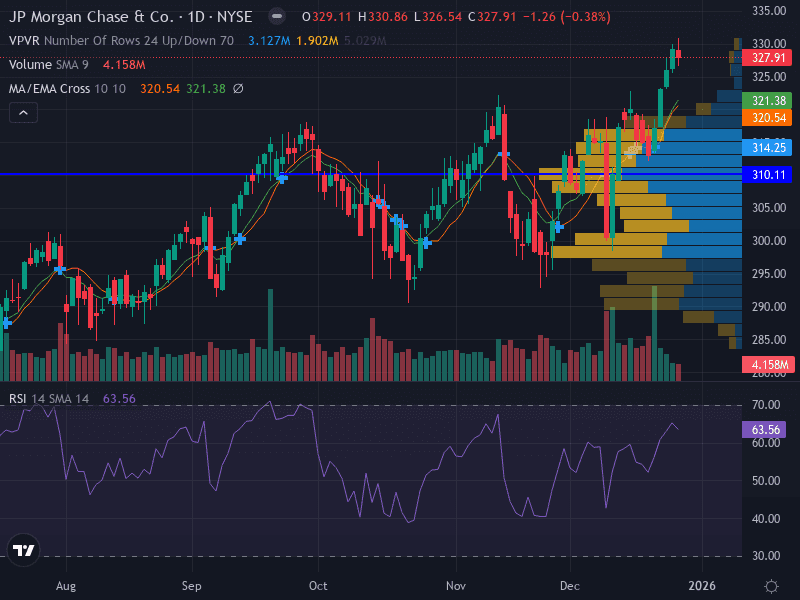
Task: Click the 70.00 RSI scale value
Action: click(766, 405)
